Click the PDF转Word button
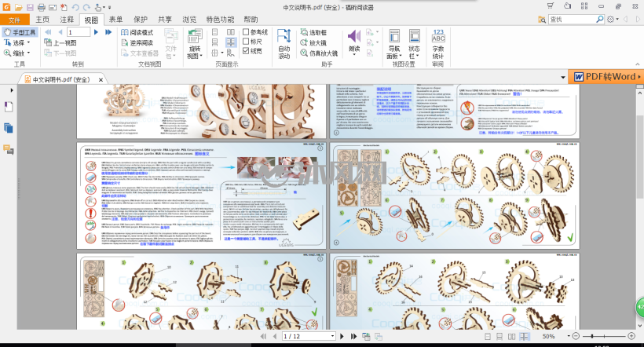This screenshot has width=644, height=347. 606,77
